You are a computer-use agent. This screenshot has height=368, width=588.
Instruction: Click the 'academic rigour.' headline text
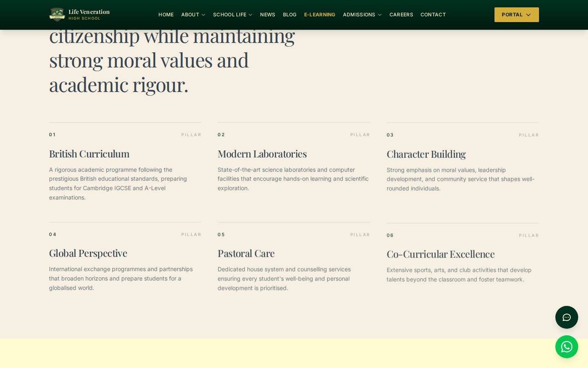[118, 85]
